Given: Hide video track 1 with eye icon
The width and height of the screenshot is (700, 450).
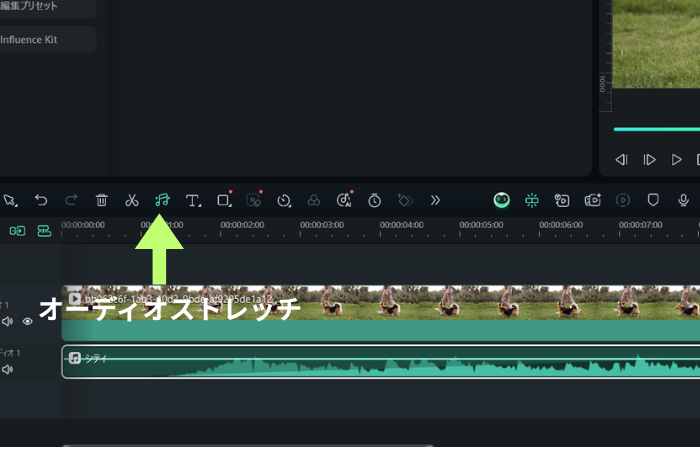Looking at the screenshot, I should click(28, 321).
